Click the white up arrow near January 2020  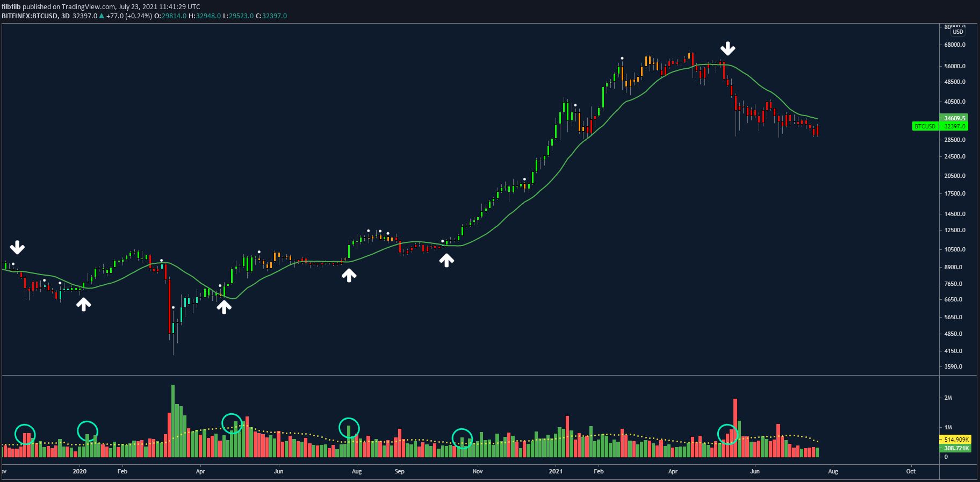click(83, 305)
